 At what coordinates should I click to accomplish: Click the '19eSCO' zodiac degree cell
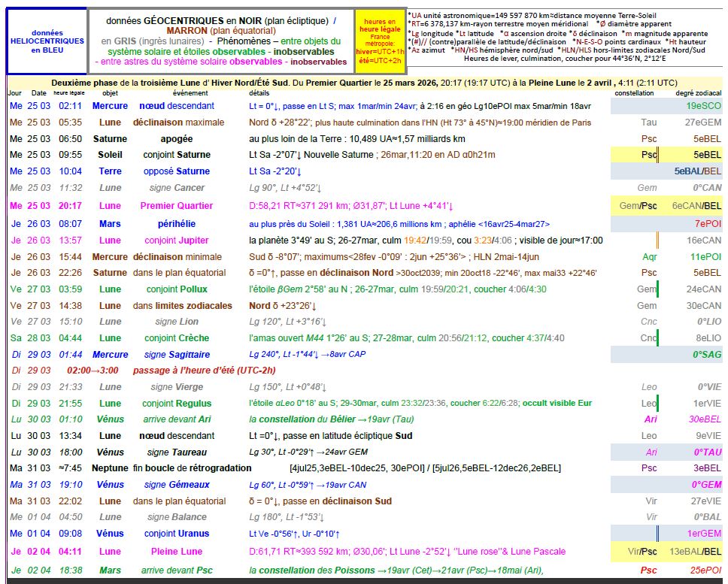coord(703,106)
